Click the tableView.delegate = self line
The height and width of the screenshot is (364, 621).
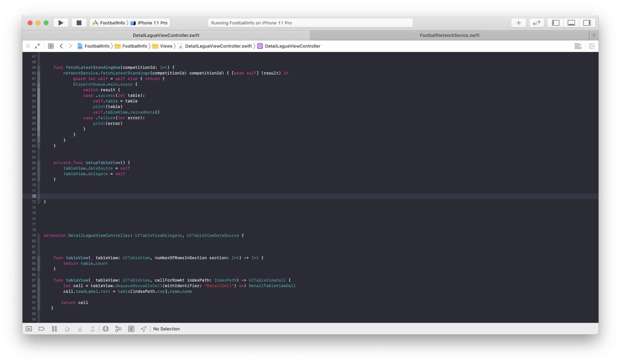94,174
